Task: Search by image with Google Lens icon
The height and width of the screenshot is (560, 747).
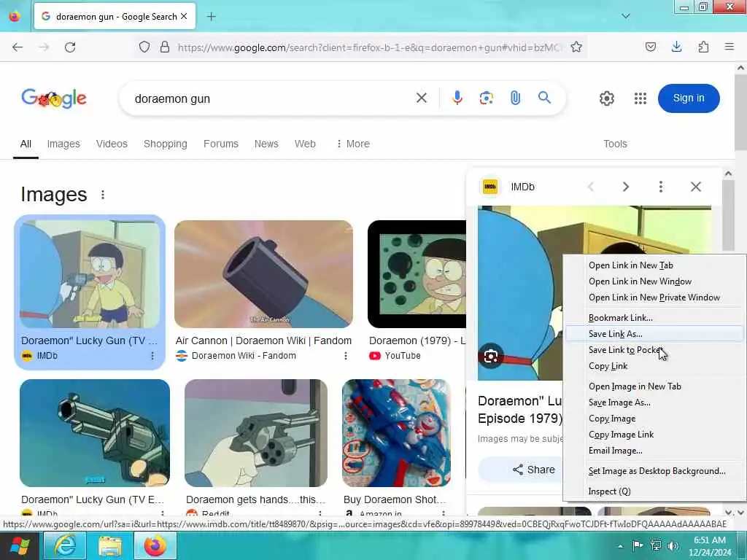Action: (x=487, y=98)
